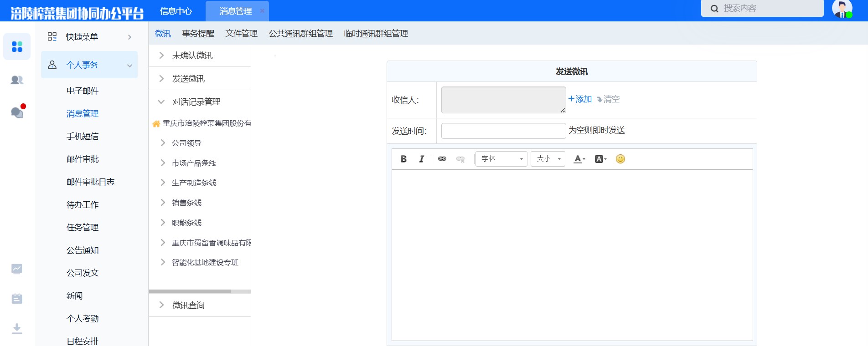The image size is (868, 346).
Task: Open 新闻 in the sidebar
Action: point(74,296)
